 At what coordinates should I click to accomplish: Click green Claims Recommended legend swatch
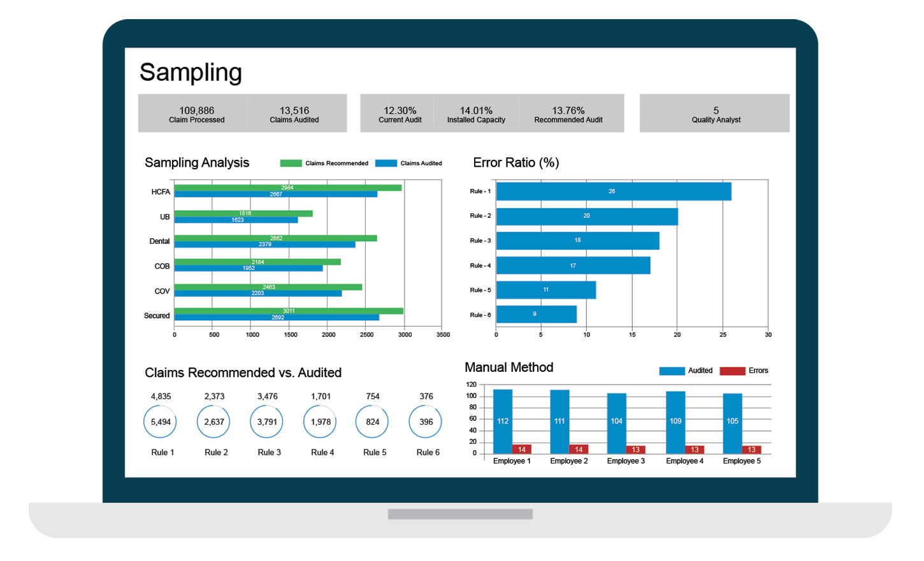pyautogui.click(x=291, y=164)
